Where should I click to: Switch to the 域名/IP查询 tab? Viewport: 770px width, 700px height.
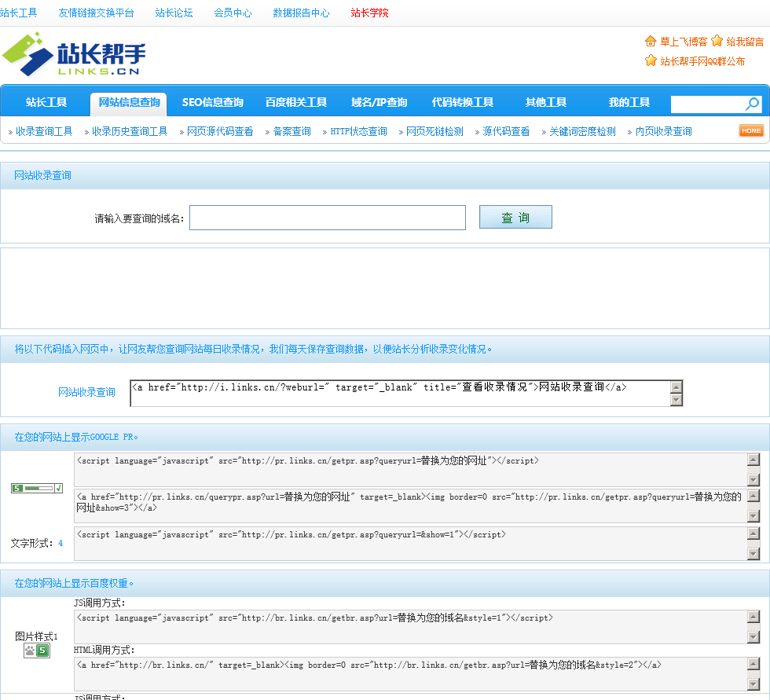[x=379, y=102]
